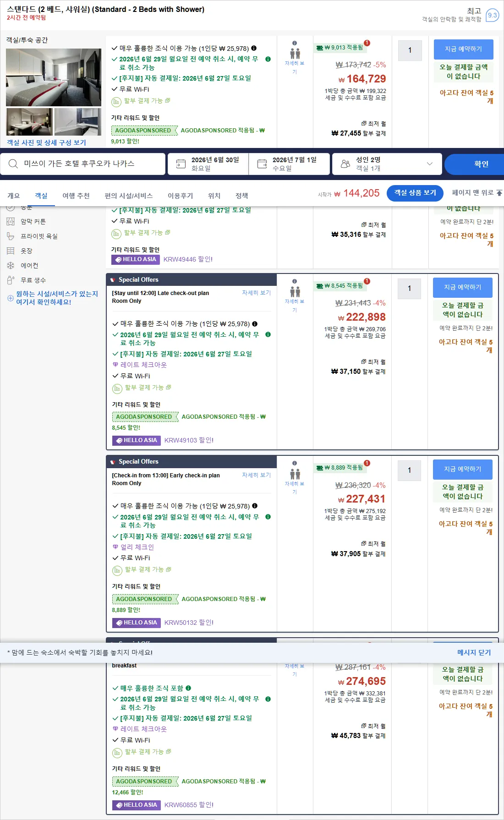Switch to the 여행 추천 tab
Screen dimensions: 504x820
coord(76,196)
